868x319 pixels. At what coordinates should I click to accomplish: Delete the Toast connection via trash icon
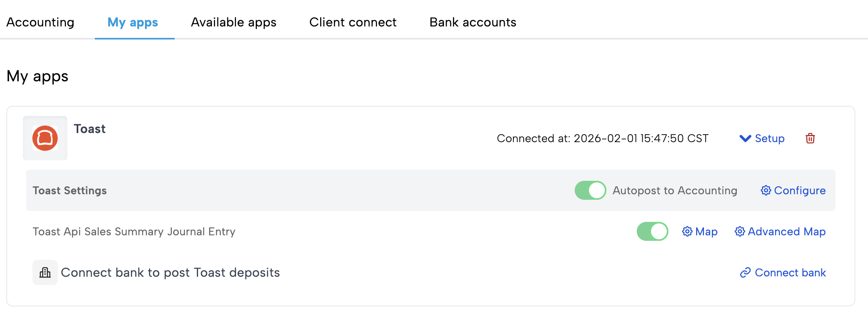click(x=810, y=138)
